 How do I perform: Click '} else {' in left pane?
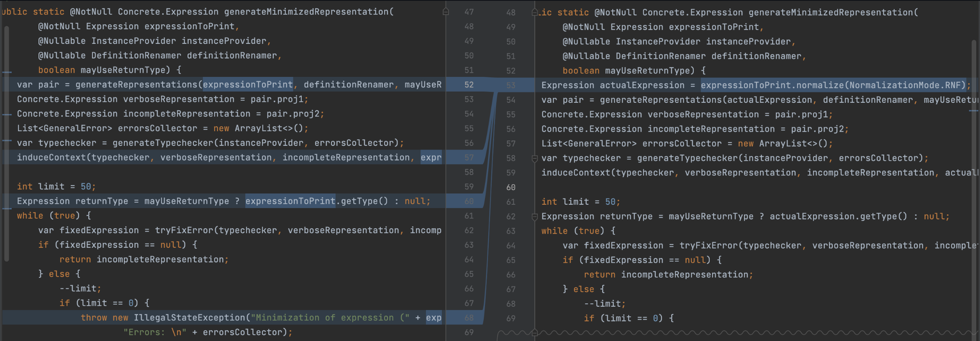[x=59, y=274]
